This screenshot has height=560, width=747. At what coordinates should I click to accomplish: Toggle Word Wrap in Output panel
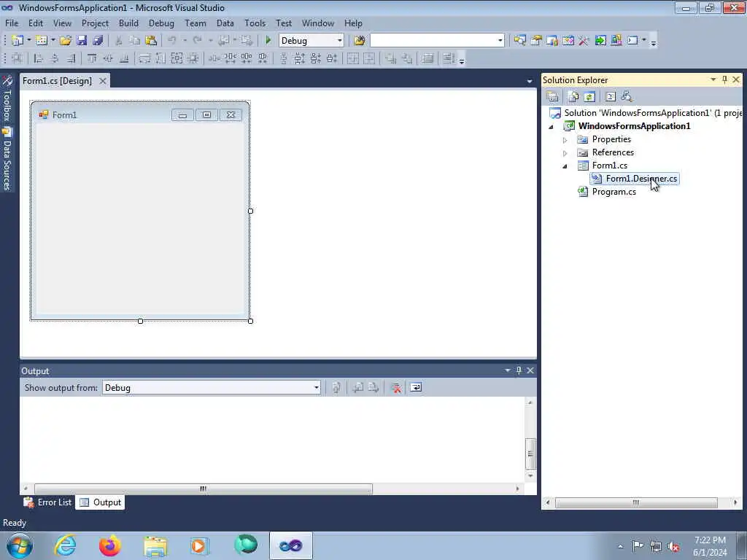click(415, 388)
